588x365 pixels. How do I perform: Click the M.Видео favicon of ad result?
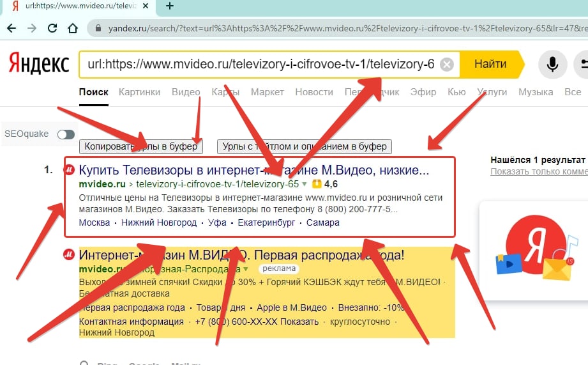click(x=69, y=255)
